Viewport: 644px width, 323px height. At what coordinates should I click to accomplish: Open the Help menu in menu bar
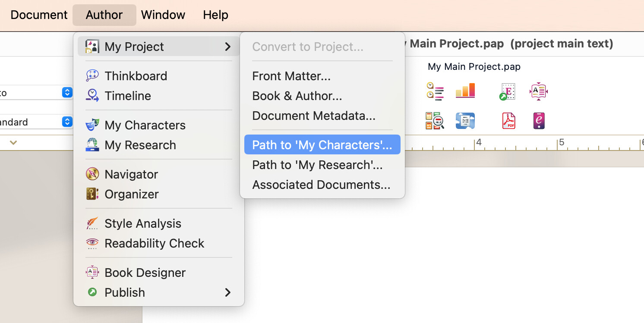(x=215, y=15)
